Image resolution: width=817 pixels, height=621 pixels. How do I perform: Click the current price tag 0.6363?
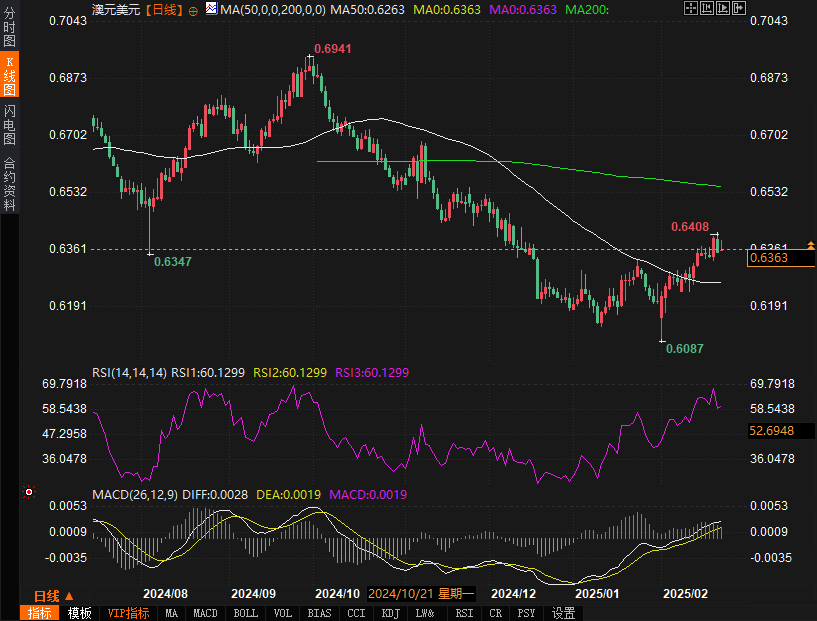point(780,258)
